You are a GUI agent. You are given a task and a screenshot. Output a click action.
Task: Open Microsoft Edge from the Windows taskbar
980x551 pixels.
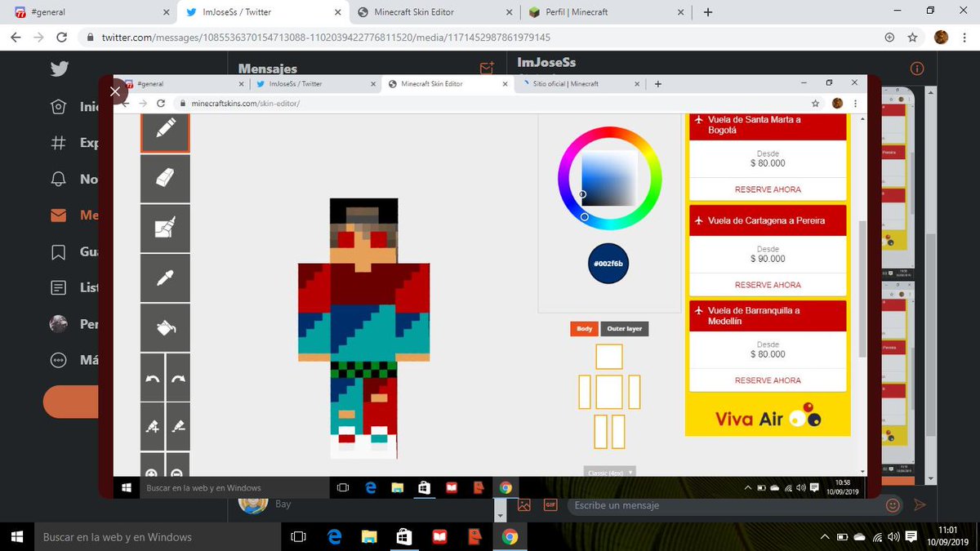[x=334, y=537]
